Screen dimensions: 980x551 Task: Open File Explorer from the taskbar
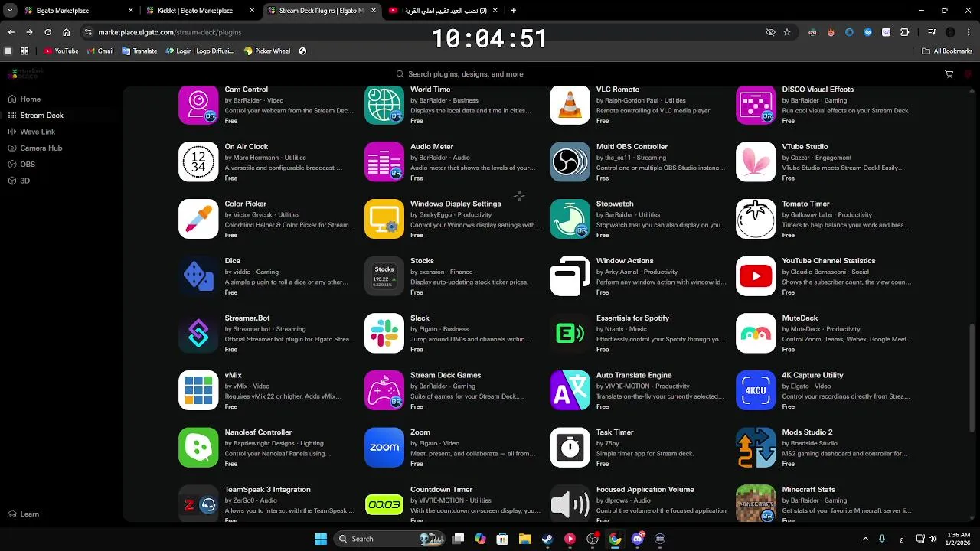(x=525, y=539)
